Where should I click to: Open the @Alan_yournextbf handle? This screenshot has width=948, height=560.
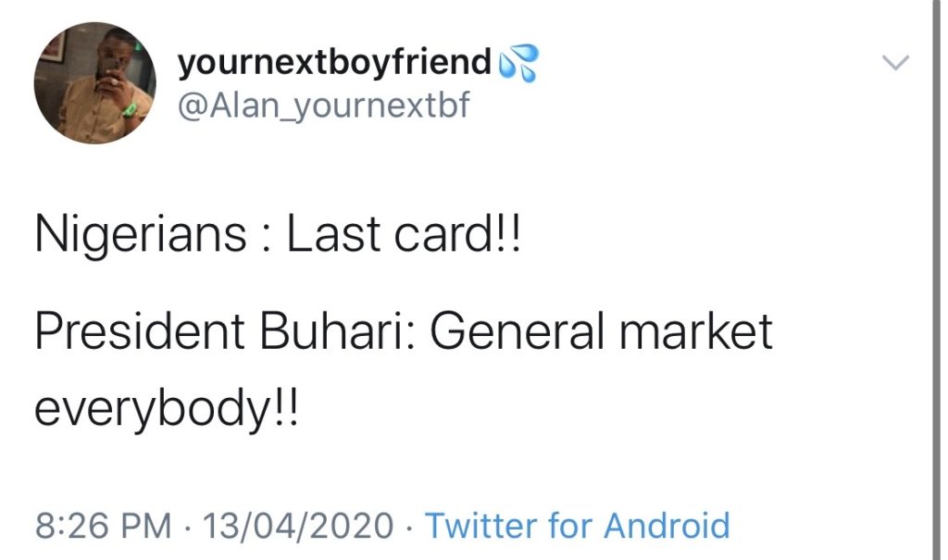tap(323, 106)
